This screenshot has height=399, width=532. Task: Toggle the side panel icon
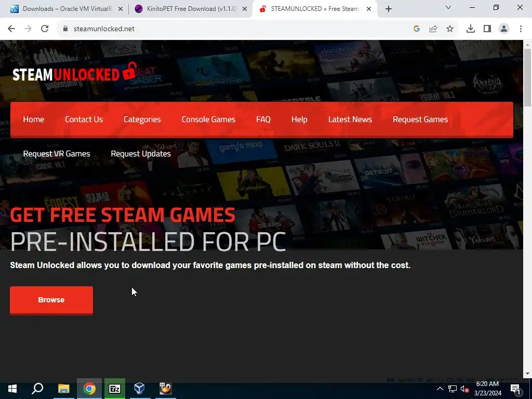(487, 29)
